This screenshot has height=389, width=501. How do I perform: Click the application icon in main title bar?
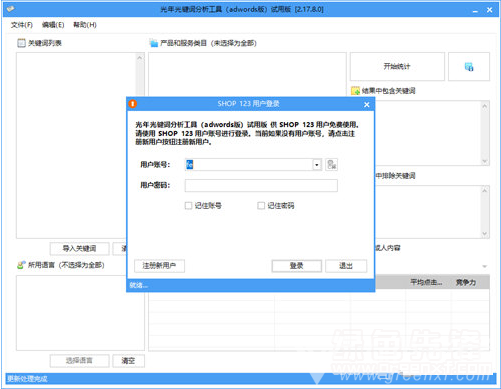click(x=11, y=9)
